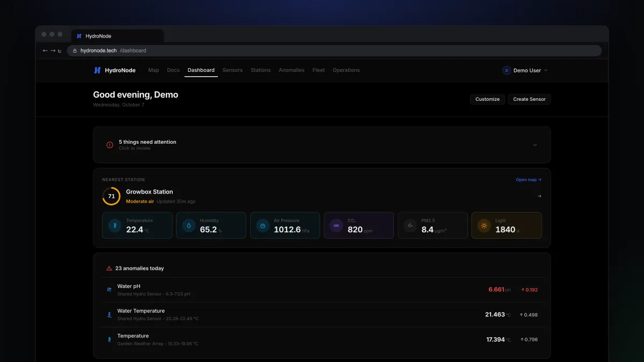Click the Light 1840 reading

[505, 230]
